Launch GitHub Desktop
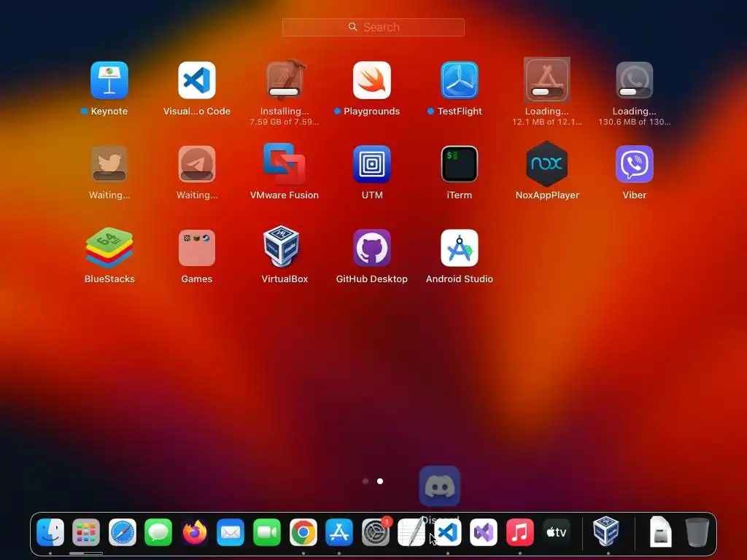 (x=371, y=248)
